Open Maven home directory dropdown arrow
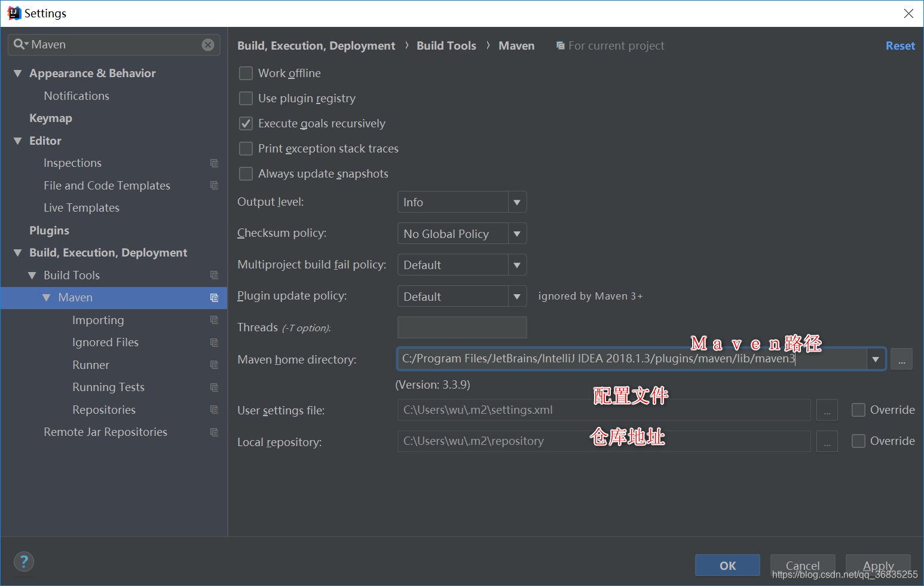The width and height of the screenshot is (924, 586). [x=876, y=359]
